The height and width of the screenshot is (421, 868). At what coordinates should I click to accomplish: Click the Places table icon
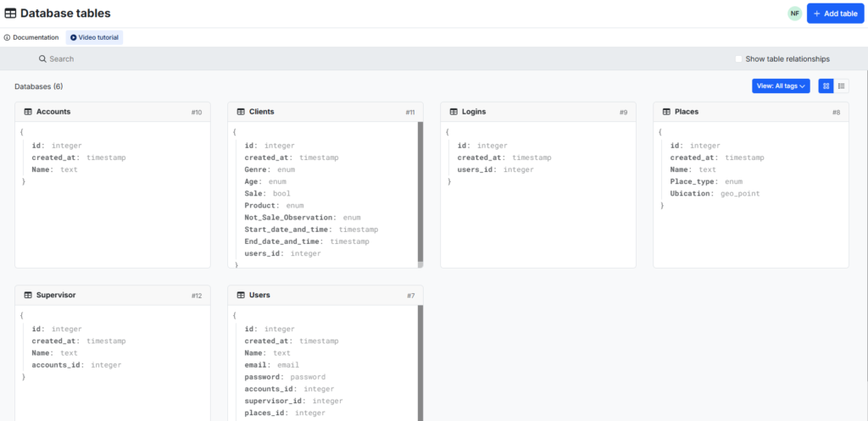666,112
